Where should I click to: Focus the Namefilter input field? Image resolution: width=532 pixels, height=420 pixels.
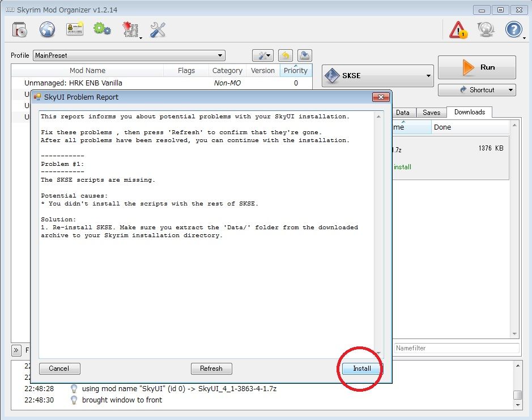(457, 348)
